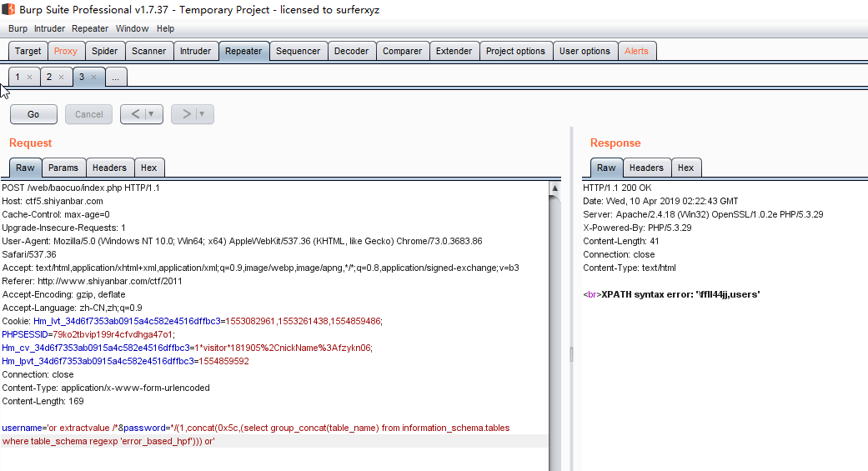Click the Cancel button
Viewport: 868px width, 471px height.
tap(88, 114)
